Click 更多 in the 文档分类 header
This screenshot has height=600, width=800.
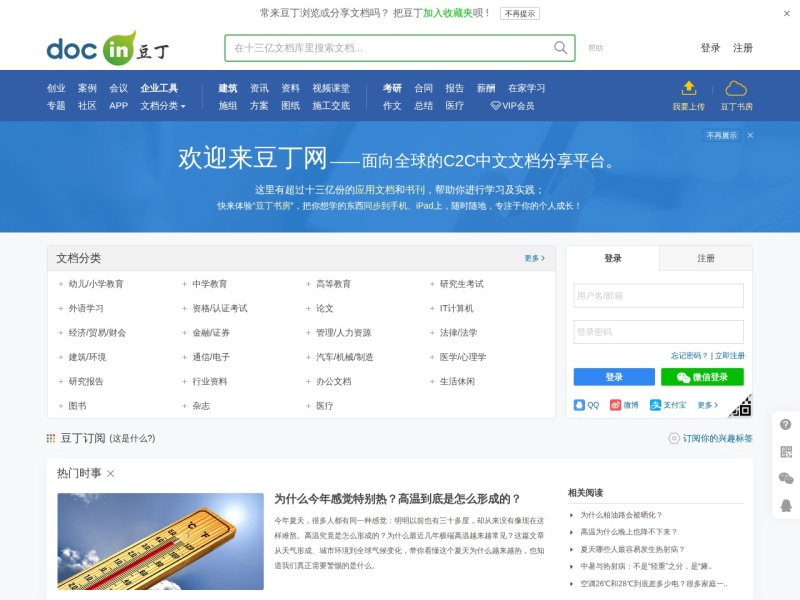534,258
